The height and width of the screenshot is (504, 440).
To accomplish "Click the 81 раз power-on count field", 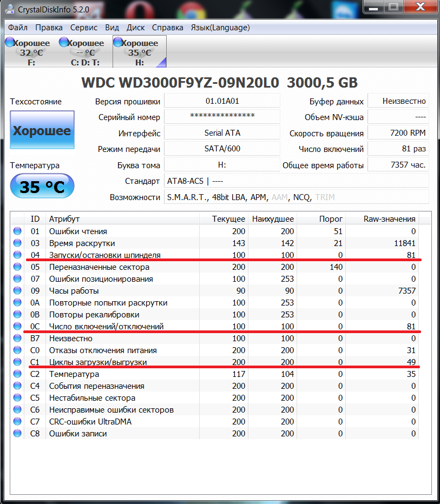I will point(398,149).
